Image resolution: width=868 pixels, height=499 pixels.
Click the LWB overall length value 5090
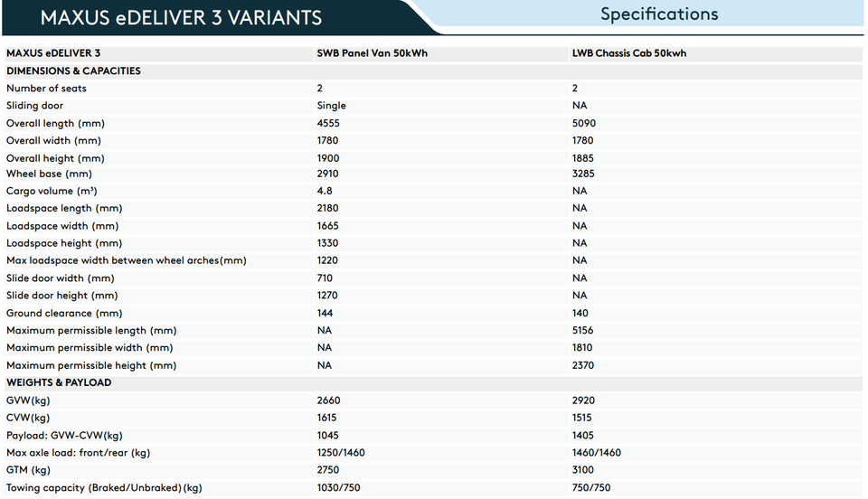(583, 123)
